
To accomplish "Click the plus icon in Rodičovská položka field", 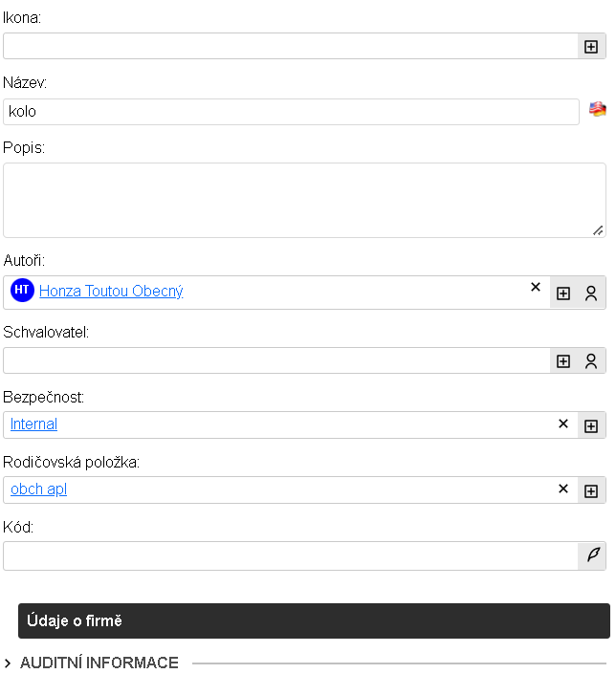I will [591, 490].
